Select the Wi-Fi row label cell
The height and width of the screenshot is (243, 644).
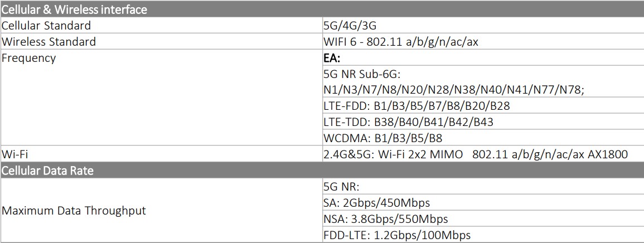tap(15, 154)
